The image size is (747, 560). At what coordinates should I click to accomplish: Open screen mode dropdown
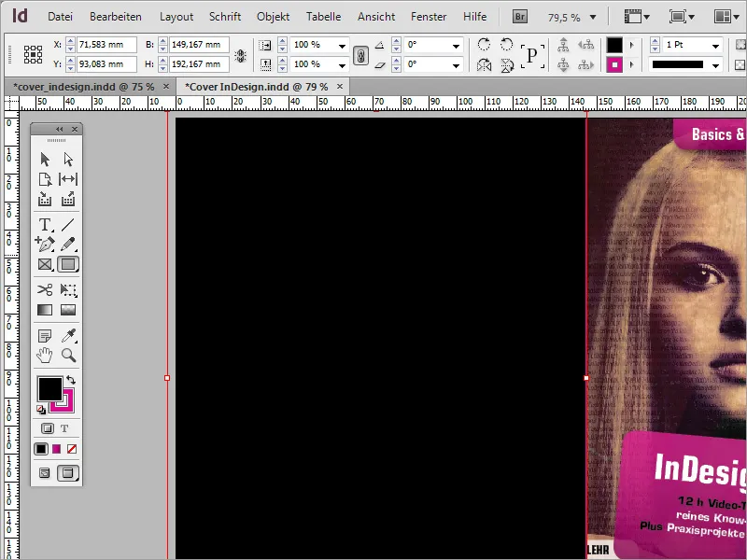(682, 17)
